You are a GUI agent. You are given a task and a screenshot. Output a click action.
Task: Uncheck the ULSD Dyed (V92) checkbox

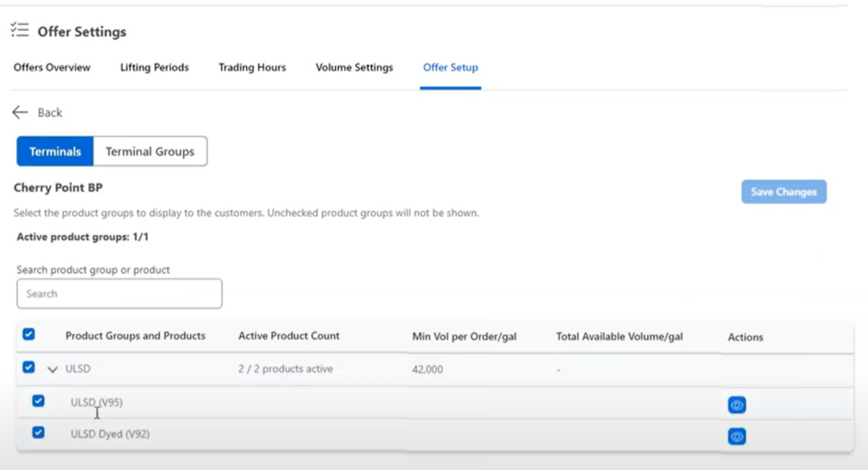(x=38, y=433)
